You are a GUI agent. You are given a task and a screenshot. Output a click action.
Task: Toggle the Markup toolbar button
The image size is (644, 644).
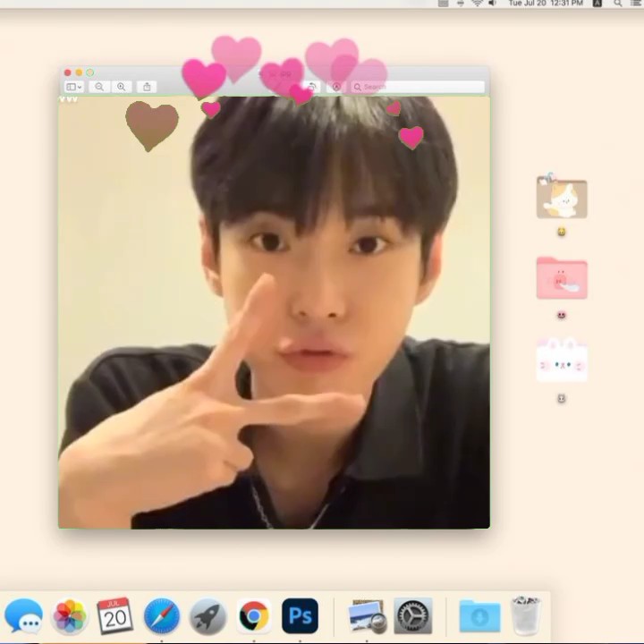click(x=336, y=87)
